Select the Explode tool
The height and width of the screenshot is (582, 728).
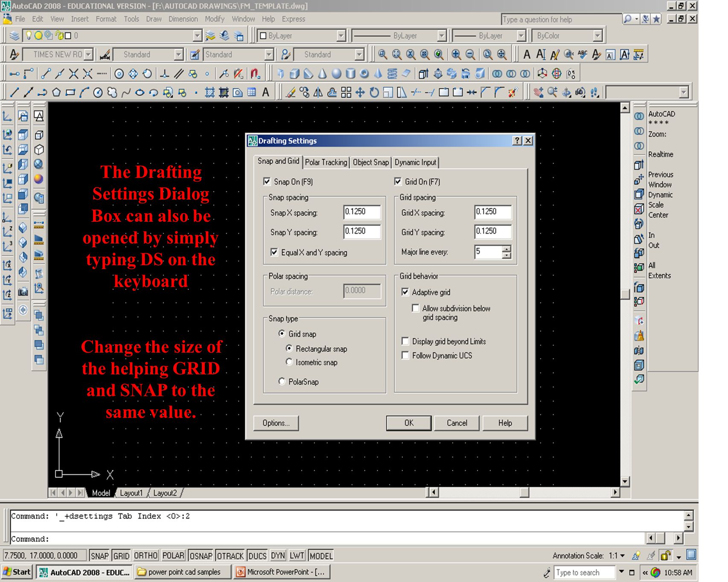point(513,93)
